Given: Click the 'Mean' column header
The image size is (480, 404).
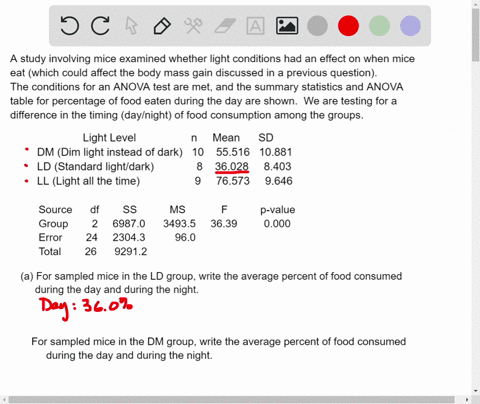Looking at the screenshot, I should (x=226, y=138).
